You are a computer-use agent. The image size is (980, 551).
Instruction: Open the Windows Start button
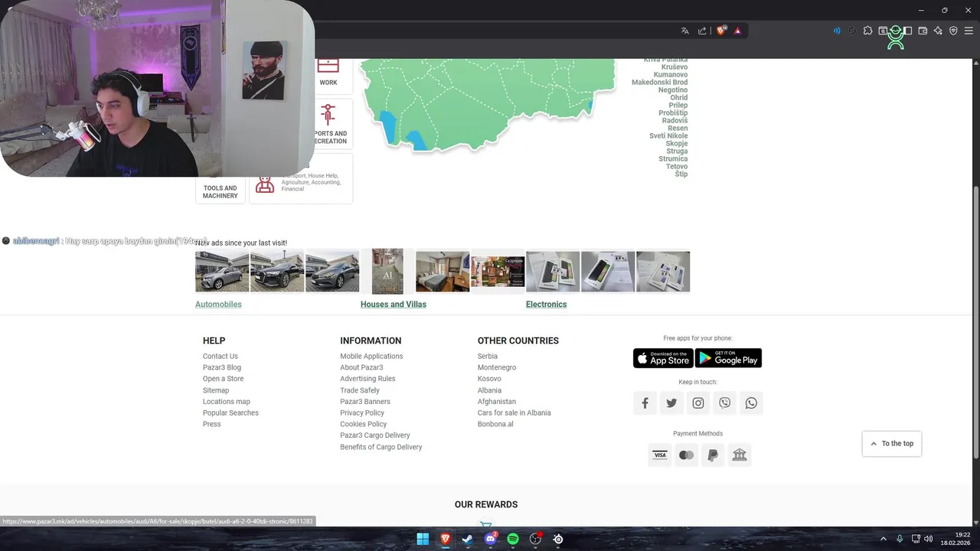point(423,539)
